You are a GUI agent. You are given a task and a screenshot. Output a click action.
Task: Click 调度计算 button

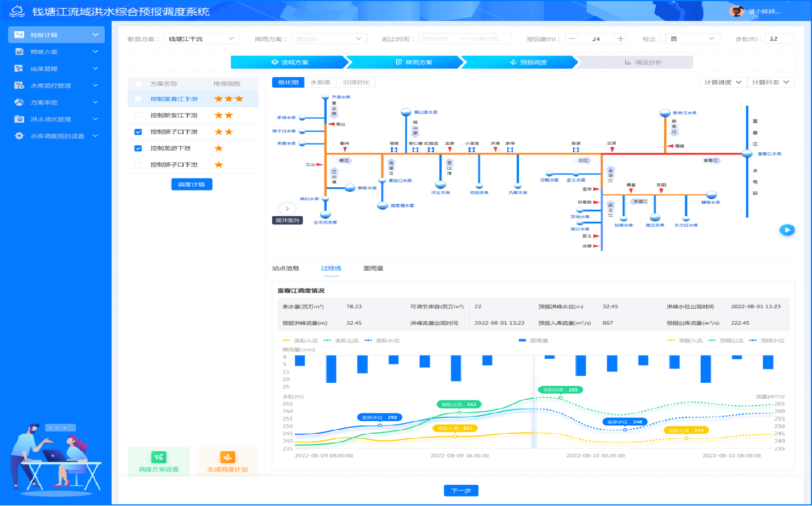tap(192, 185)
